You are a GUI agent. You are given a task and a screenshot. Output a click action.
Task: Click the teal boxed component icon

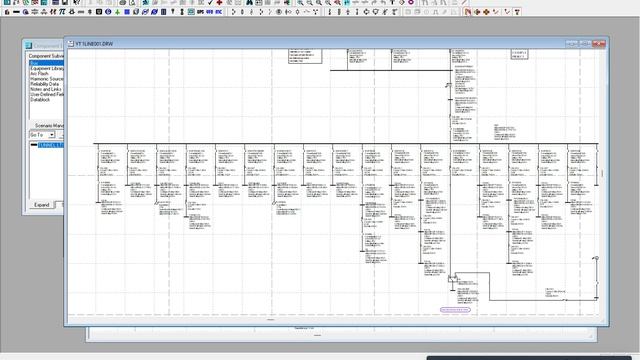tap(191, 12)
